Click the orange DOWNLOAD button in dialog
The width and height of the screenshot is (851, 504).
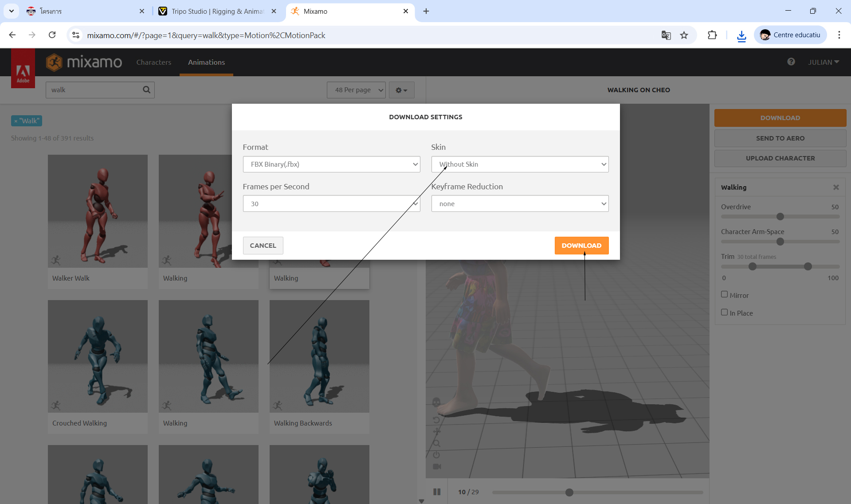pos(581,246)
